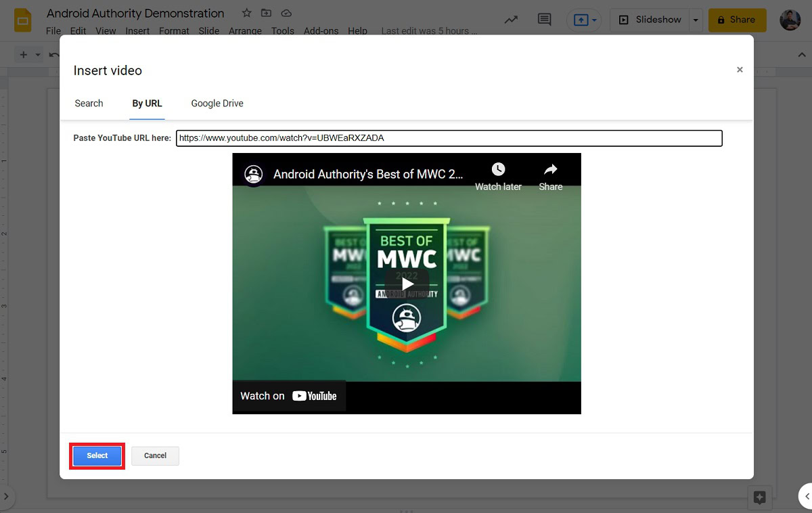Switch to the Search tab
Screen dimensions: 812x513
(89, 104)
